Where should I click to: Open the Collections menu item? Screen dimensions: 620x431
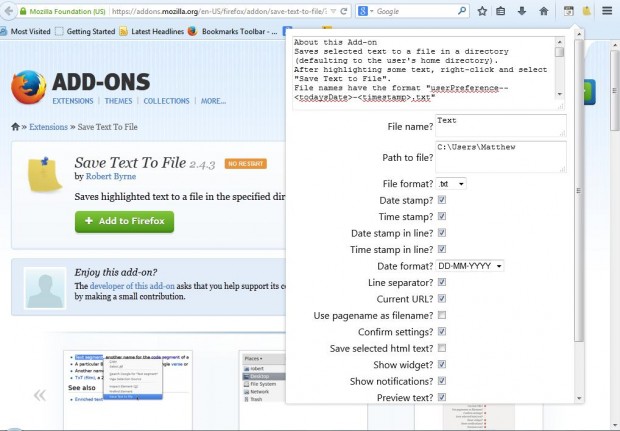coord(166,101)
